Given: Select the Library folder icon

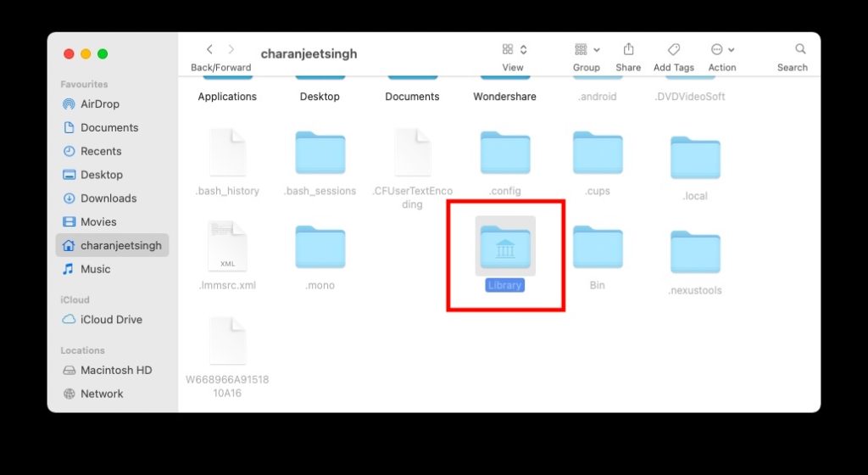Looking at the screenshot, I should click(505, 246).
